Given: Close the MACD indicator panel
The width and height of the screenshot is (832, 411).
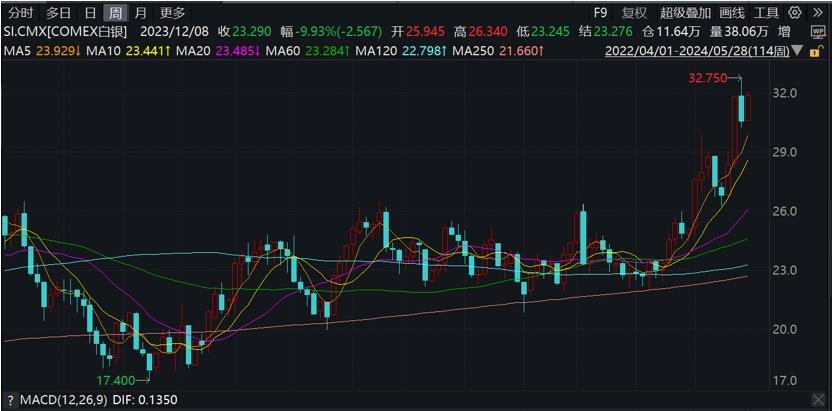Looking at the screenshot, I should coord(817,399).
